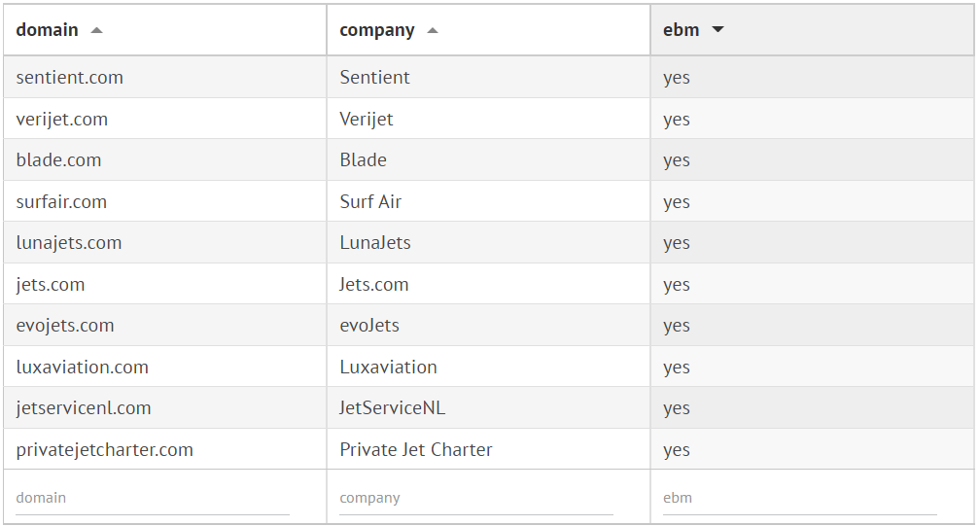This screenshot has width=980, height=526.
Task: Click the blade.com domain cell
Action: (x=59, y=160)
